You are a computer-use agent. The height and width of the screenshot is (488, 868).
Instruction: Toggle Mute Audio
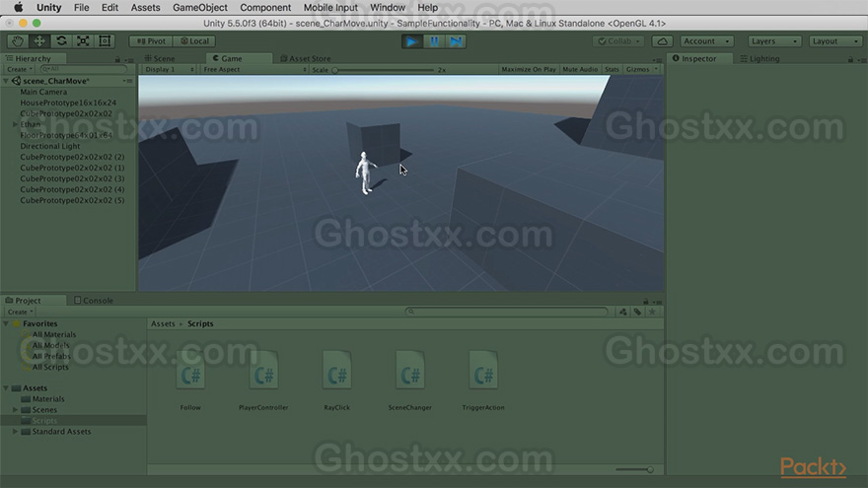[580, 69]
